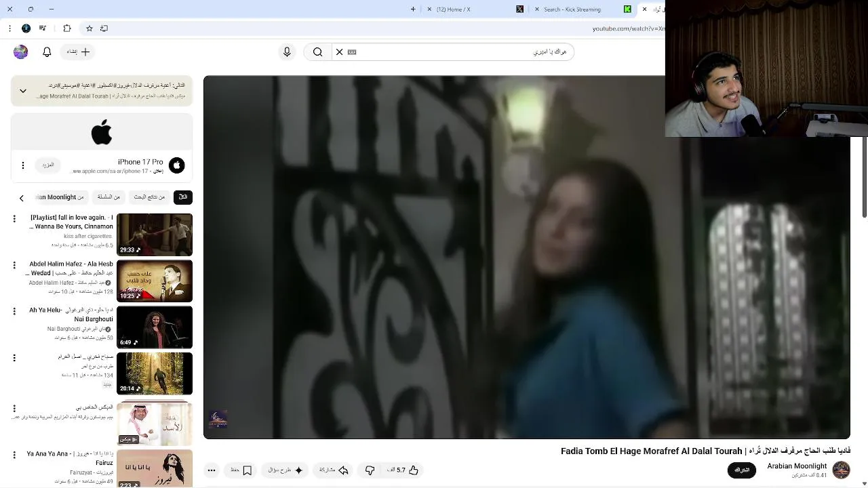Open options for Abdel Halim Hafez video
The image size is (868, 488).
point(14,265)
